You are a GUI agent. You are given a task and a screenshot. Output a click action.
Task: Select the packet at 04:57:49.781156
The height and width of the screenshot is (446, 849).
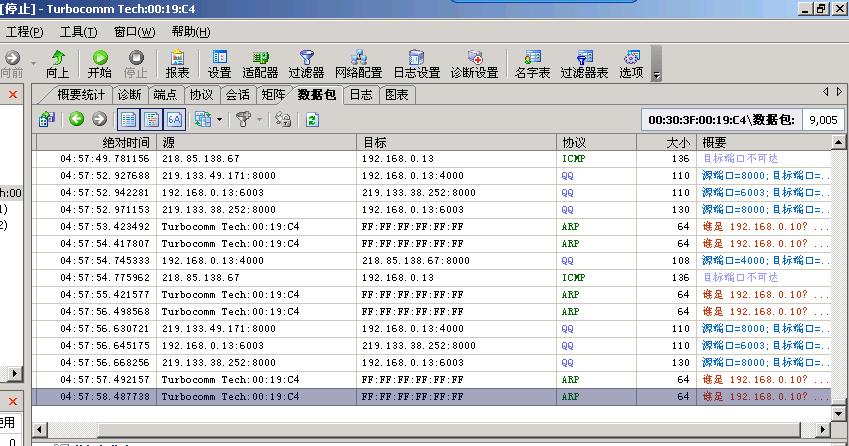click(x=431, y=159)
